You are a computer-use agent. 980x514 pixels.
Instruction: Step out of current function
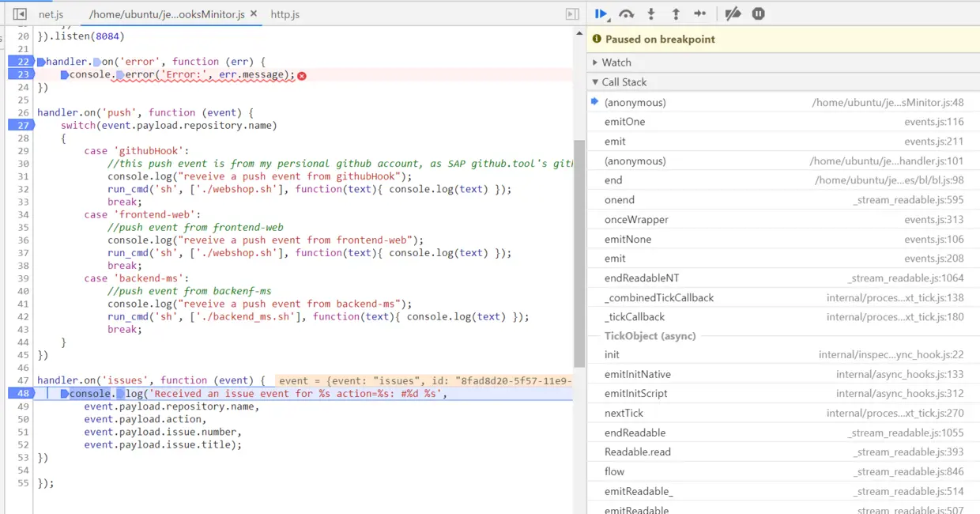pos(676,13)
